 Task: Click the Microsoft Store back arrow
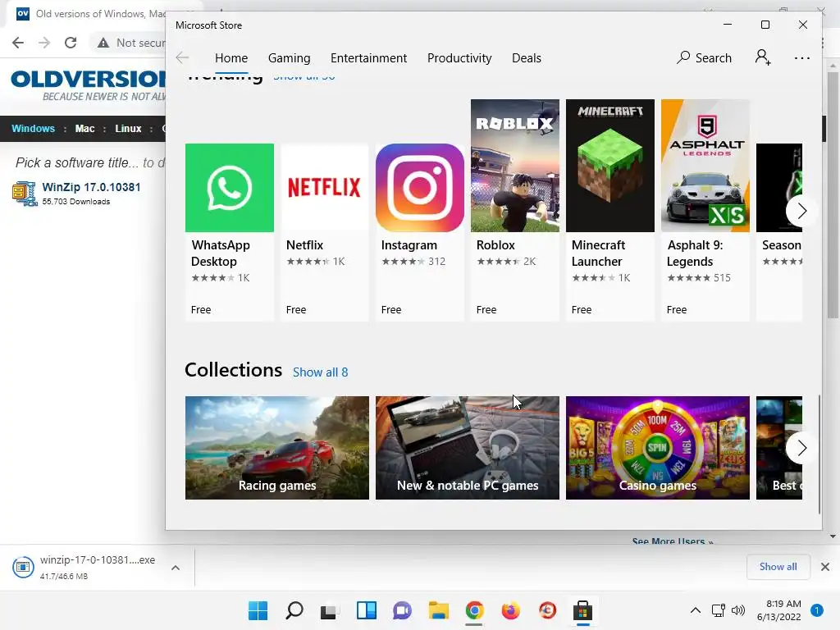[182, 58]
